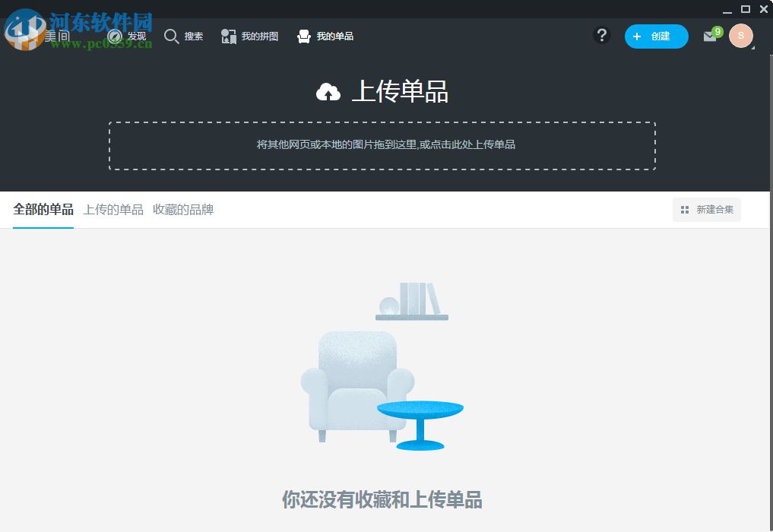Screen dimensions: 773x532
Task: Click the 创建 create button
Action: (656, 36)
